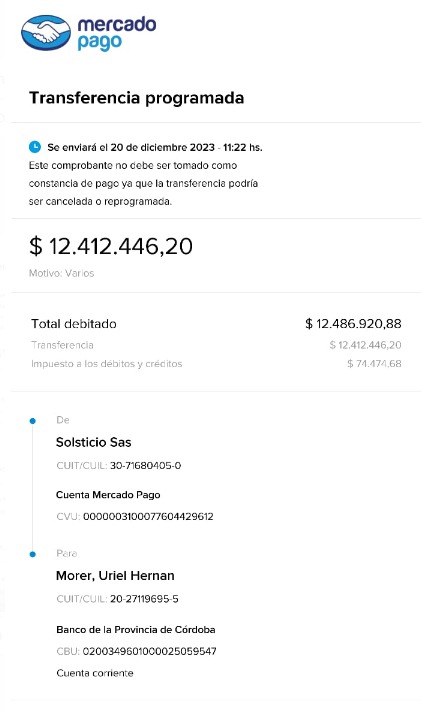
Task: Click the sender CUIT 30-71680405-0
Action: point(146,466)
